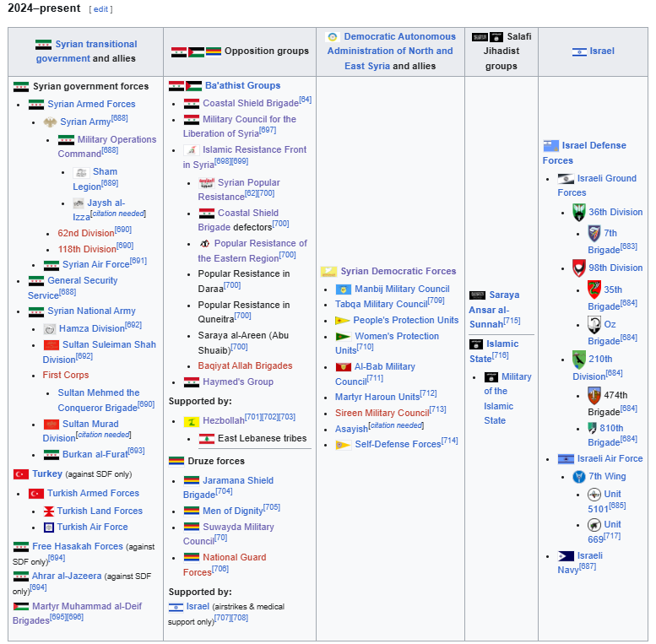Viewport: 656px width, 644px height.
Task: Open the Suwayda Military Council link
Action: pyautogui.click(x=229, y=534)
